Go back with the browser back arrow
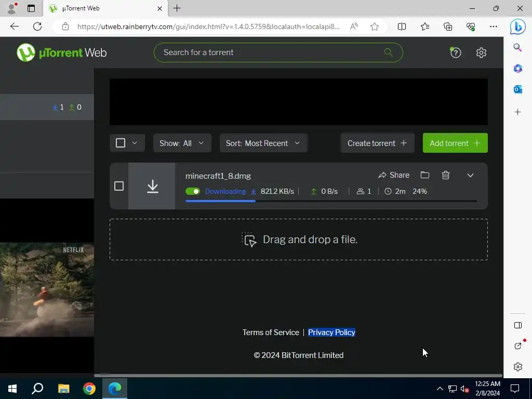The width and height of the screenshot is (532, 399). tap(14, 26)
